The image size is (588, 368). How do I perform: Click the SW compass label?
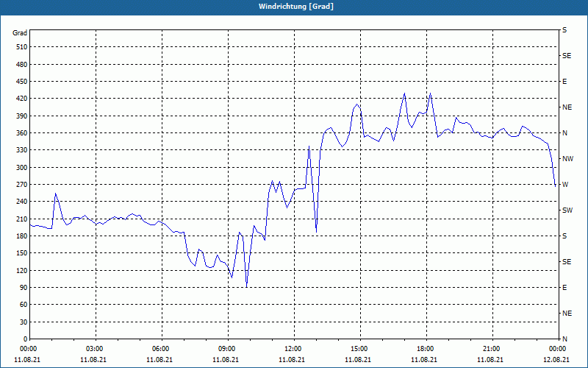click(x=567, y=210)
